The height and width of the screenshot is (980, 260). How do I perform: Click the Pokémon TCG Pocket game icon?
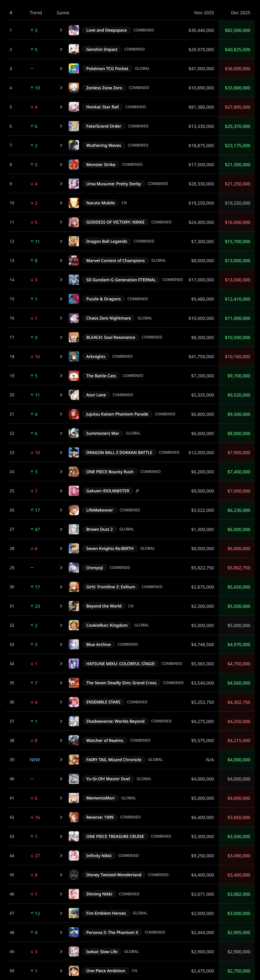pos(74,69)
